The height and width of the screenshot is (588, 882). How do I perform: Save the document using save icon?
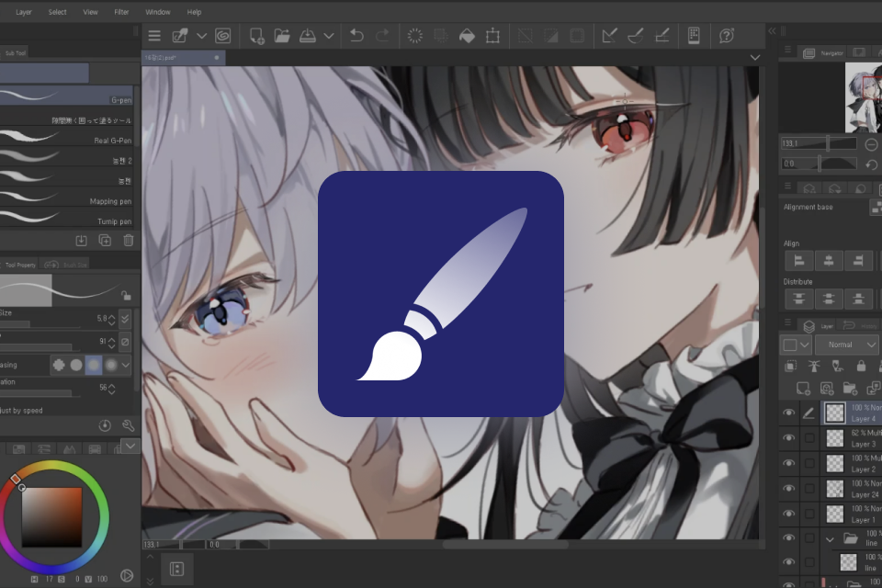[x=308, y=36]
